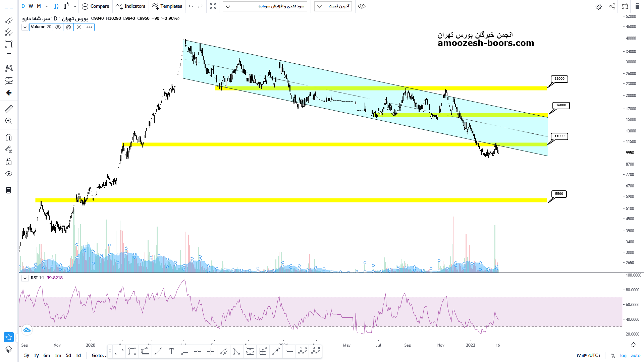Select the text annotation tool in sidebar

pyautogui.click(x=9, y=56)
